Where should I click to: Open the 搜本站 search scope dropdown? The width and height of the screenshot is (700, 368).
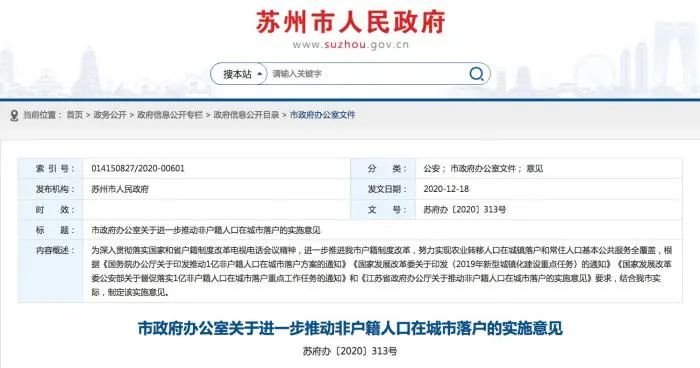click(x=239, y=74)
